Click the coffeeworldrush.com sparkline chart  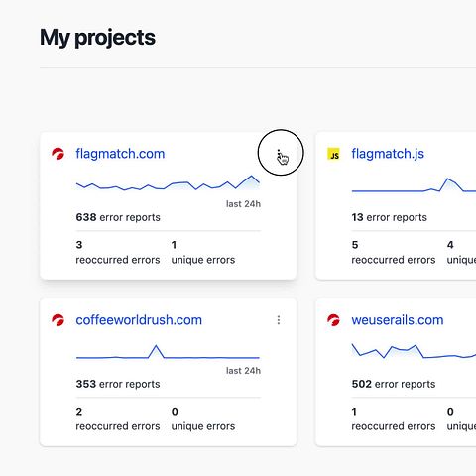(168, 352)
